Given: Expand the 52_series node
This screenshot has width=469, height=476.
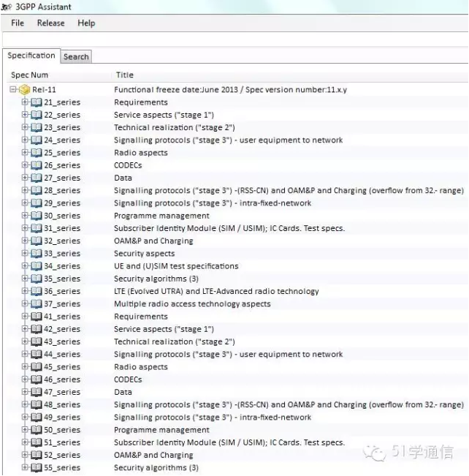Looking at the screenshot, I should (25, 455).
